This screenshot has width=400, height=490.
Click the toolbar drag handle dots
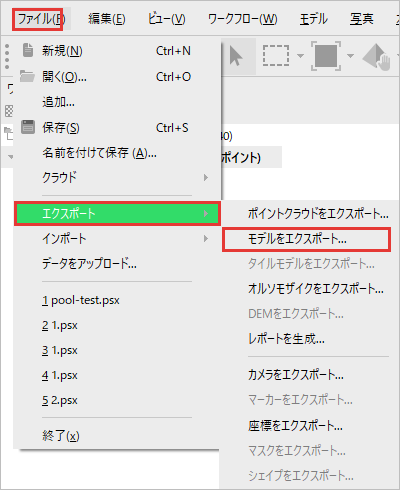tap(7, 56)
